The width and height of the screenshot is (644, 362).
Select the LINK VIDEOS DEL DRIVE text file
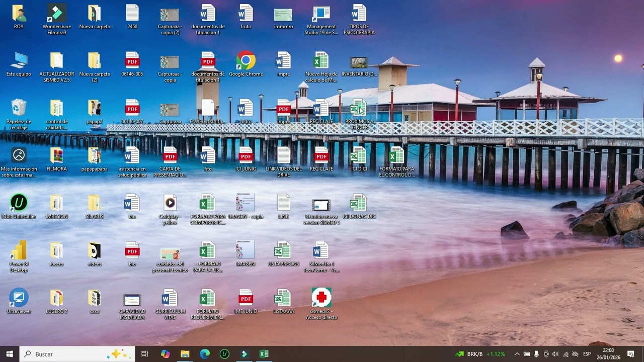coord(283,162)
